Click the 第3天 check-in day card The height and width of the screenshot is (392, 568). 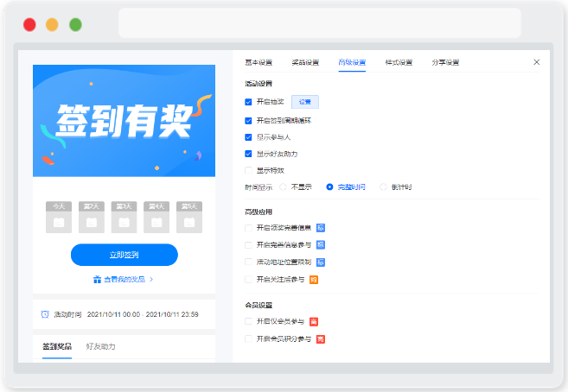pos(124,218)
